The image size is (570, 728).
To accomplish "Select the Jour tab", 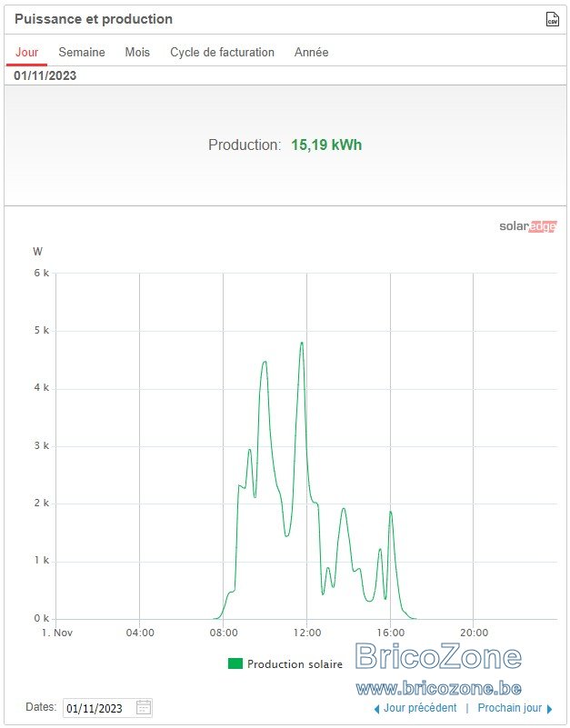I will (x=26, y=52).
